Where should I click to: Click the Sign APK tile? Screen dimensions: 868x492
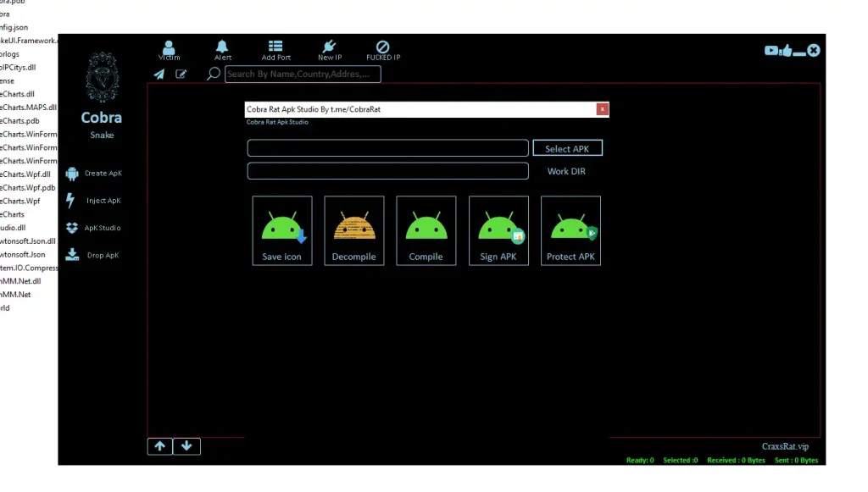click(x=498, y=231)
